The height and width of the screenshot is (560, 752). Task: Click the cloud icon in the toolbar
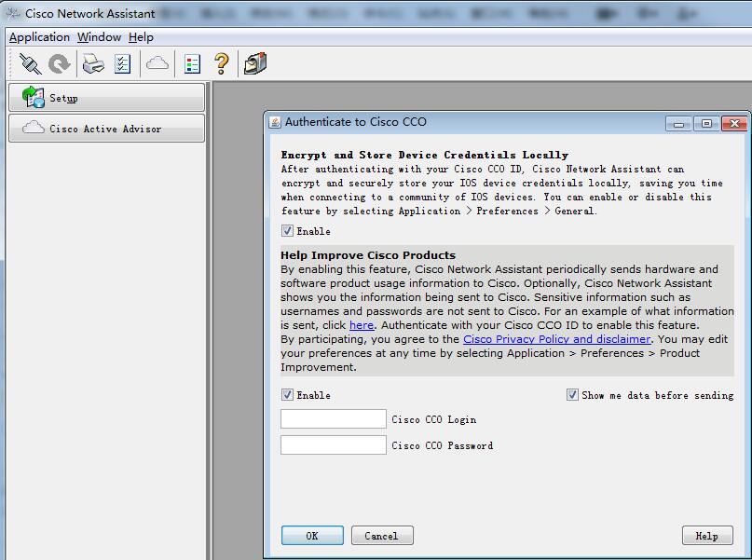(157, 63)
